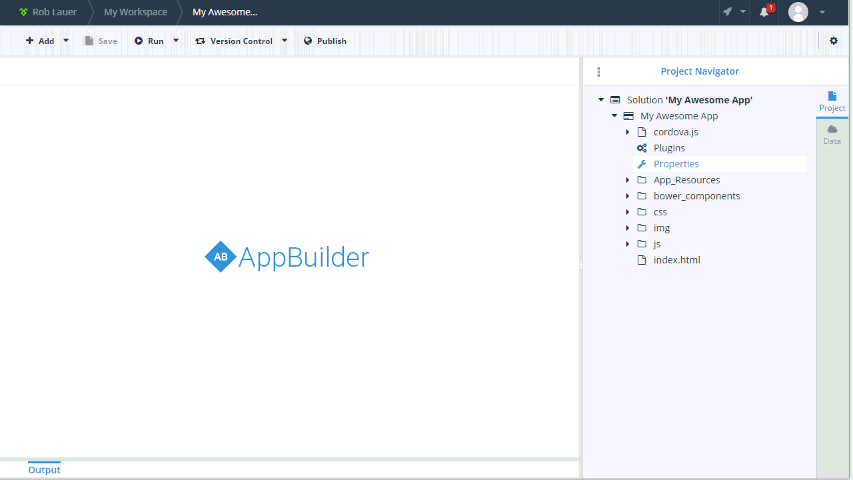This screenshot has height=480, width=853.
Task: Click the index.html file icon
Action: [642, 260]
